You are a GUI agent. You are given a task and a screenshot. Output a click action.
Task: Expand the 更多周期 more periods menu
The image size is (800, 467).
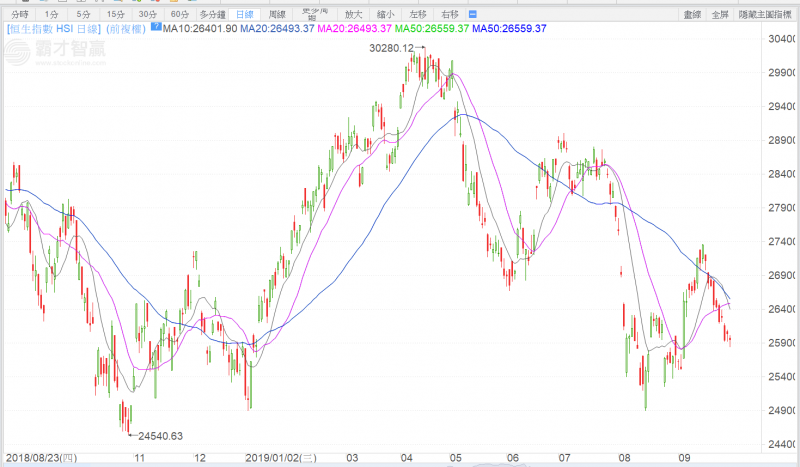pyautogui.click(x=312, y=15)
